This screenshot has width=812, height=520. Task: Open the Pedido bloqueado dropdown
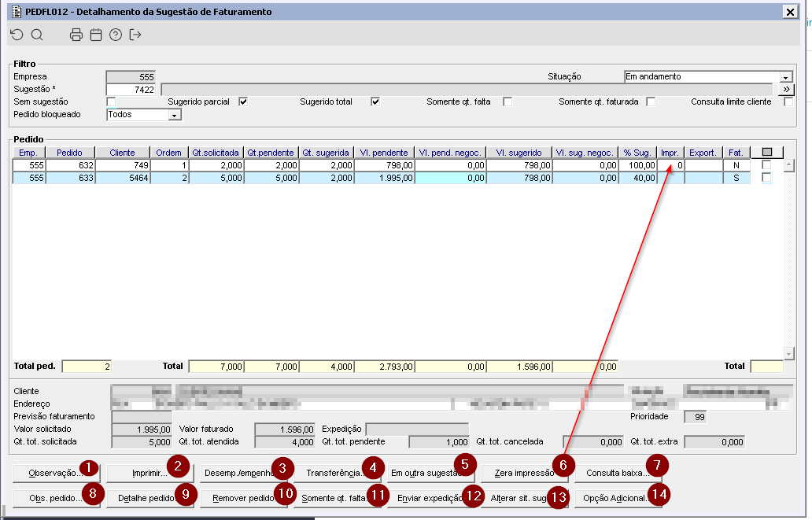(175, 115)
